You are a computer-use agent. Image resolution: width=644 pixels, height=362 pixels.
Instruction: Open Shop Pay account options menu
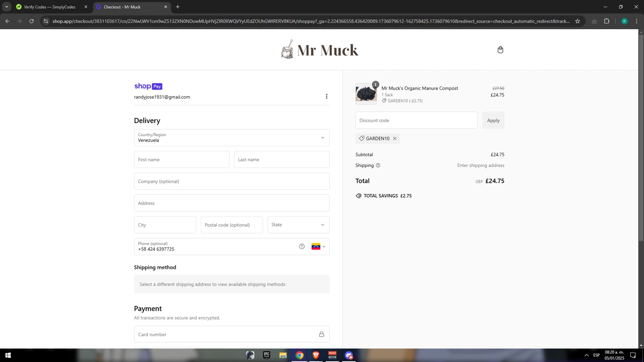click(x=326, y=97)
